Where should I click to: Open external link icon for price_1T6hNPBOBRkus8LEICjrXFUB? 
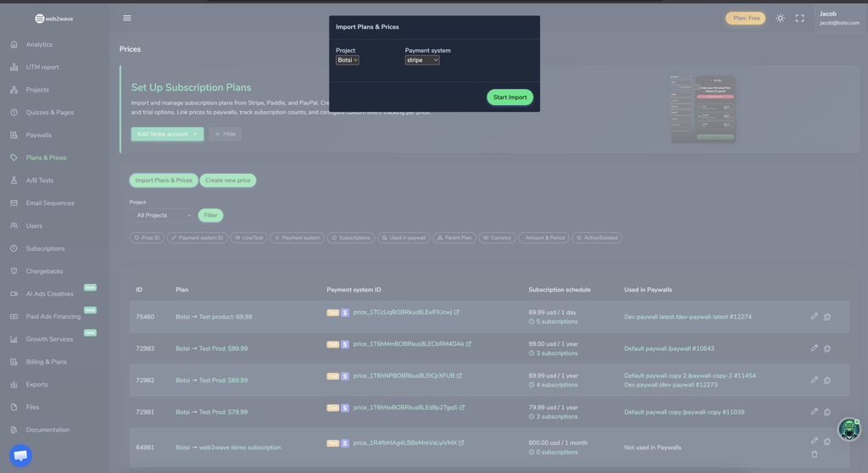coord(459,376)
